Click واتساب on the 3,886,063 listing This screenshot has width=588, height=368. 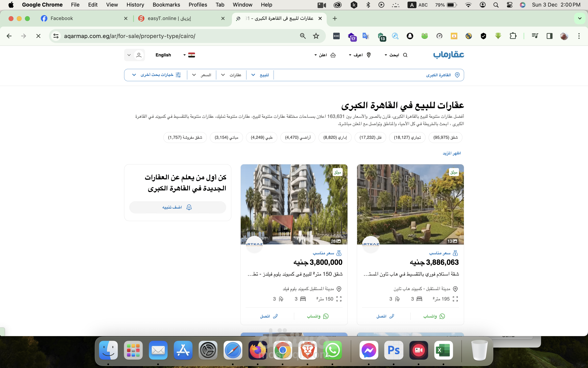click(x=434, y=316)
